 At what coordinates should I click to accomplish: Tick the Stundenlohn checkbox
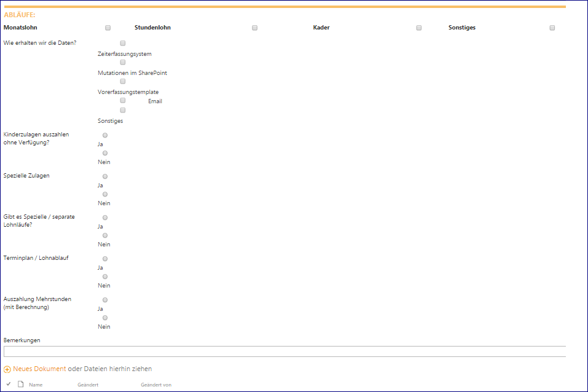(x=255, y=28)
